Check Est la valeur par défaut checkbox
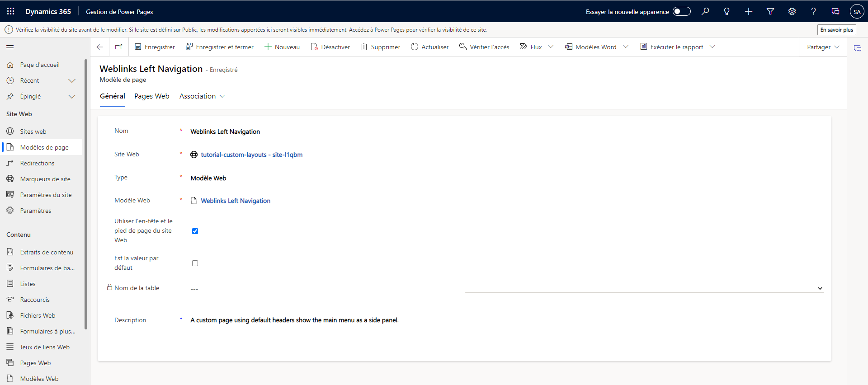The image size is (868, 385). point(195,263)
